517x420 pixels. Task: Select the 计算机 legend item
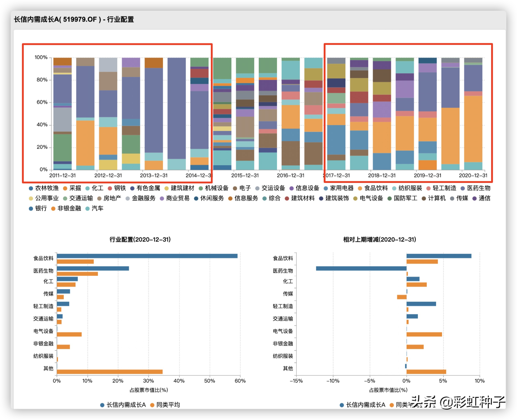tap(434, 198)
